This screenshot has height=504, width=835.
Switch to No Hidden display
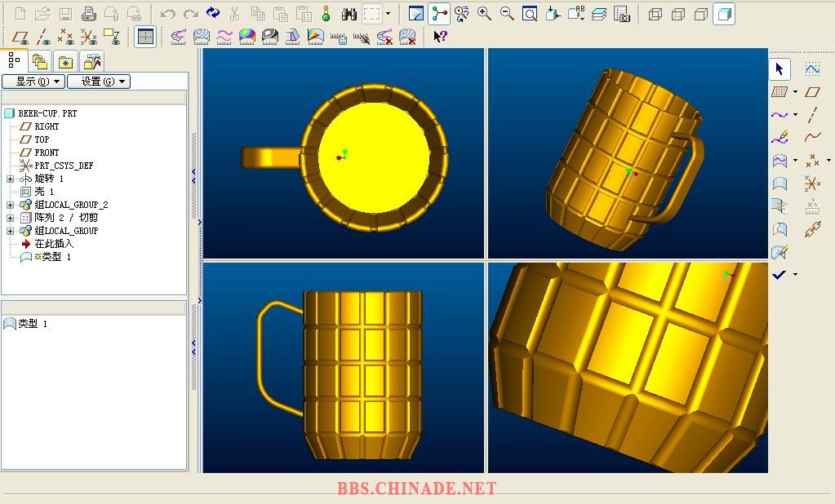(x=701, y=14)
